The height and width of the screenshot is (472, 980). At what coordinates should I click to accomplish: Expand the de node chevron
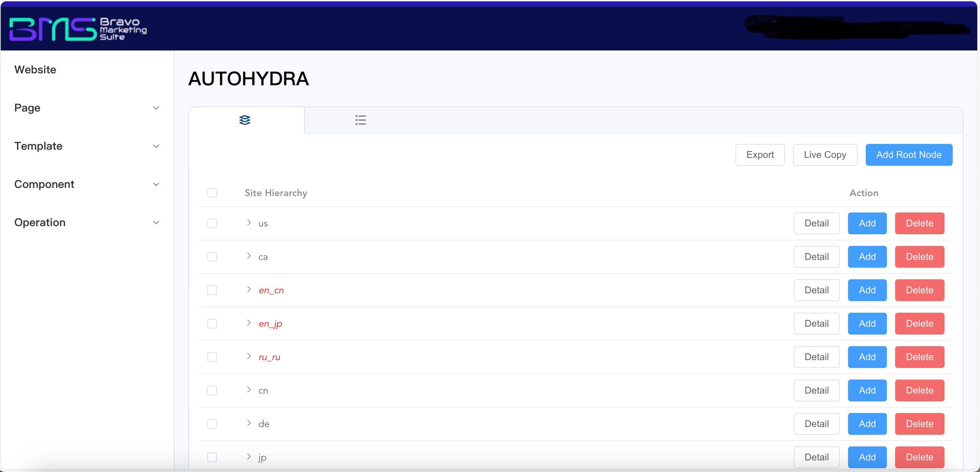(249, 423)
